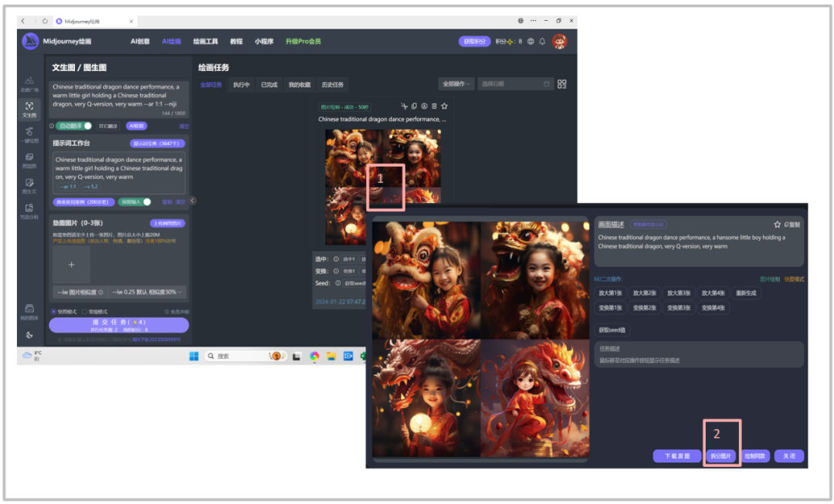Open the 绘画工具 top menu
The image size is (834, 504).
205,42
